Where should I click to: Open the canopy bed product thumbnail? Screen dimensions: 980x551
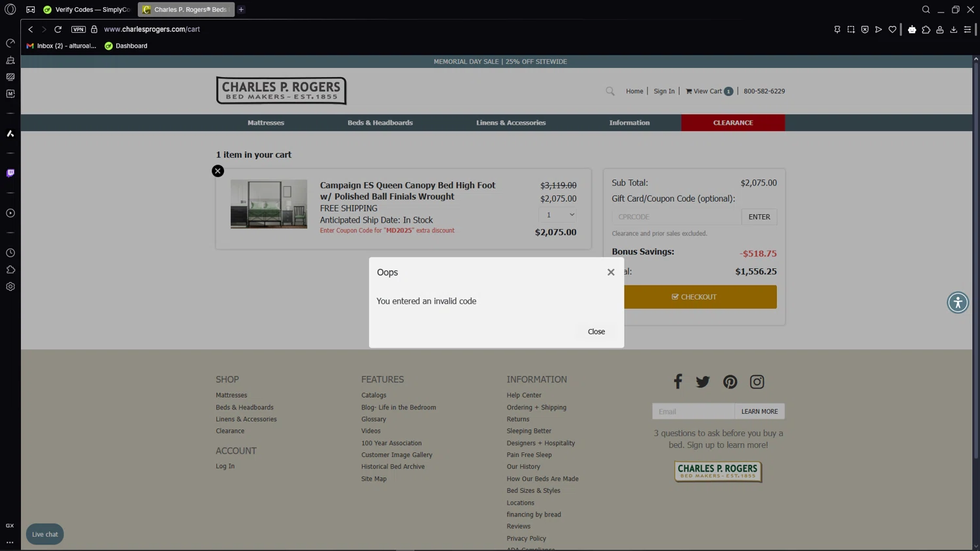(269, 204)
